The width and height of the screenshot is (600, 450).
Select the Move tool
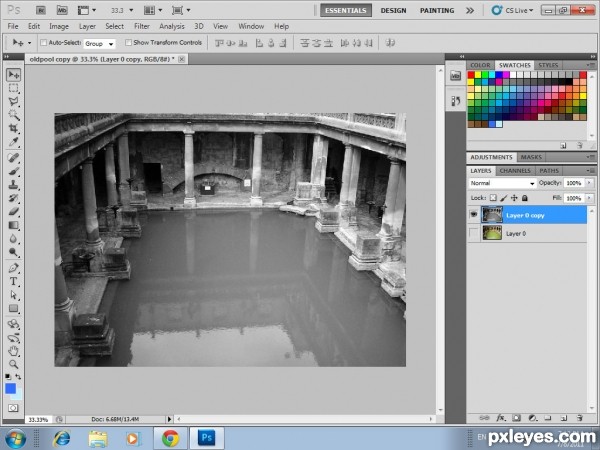click(x=13, y=74)
